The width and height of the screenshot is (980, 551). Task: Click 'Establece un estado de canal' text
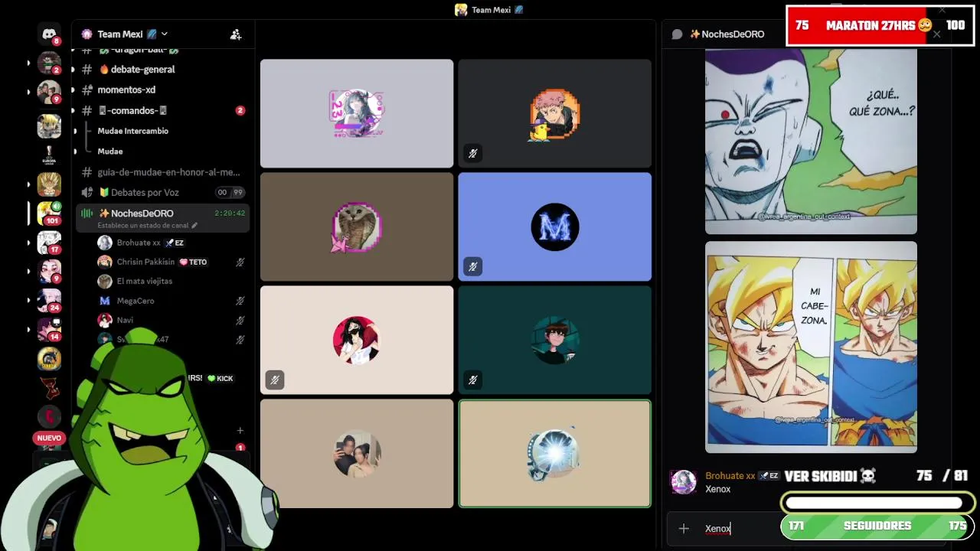(x=142, y=226)
